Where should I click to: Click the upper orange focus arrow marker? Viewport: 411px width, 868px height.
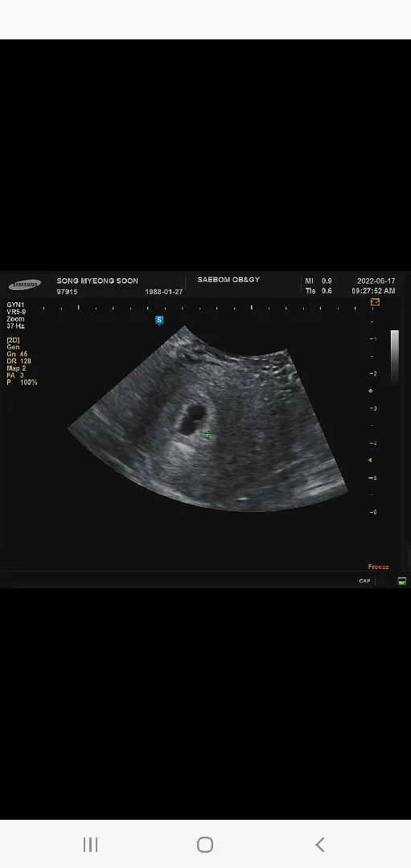click(x=371, y=391)
